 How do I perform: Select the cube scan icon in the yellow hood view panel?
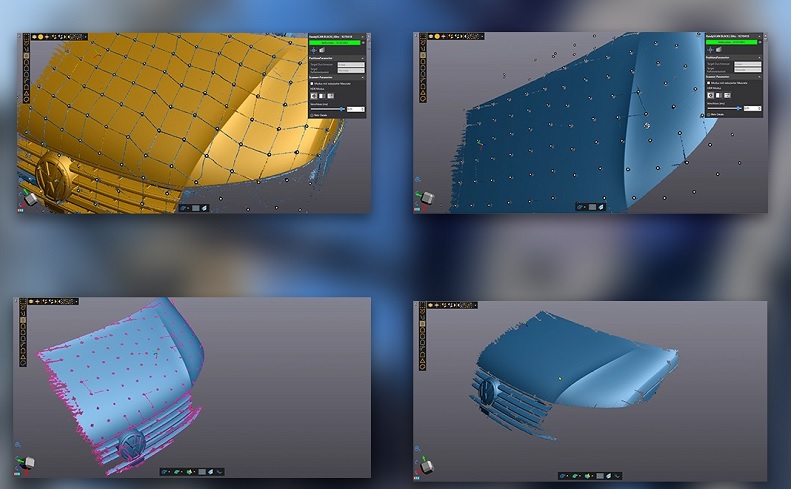[x=322, y=50]
